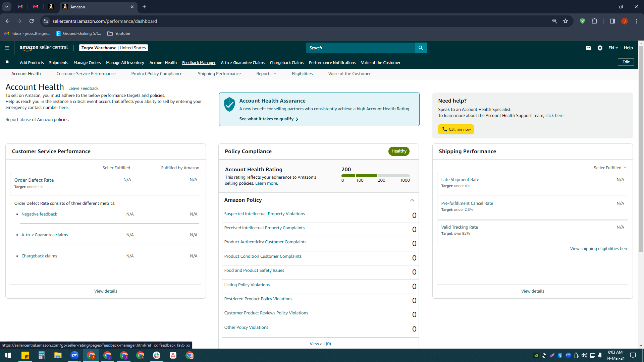Open the EN language dropdown
The width and height of the screenshot is (644, 362).
click(613, 48)
